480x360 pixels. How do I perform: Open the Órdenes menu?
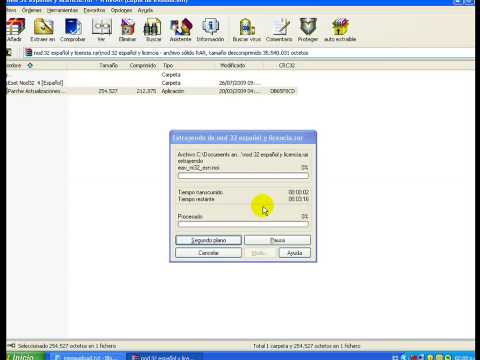32,10
